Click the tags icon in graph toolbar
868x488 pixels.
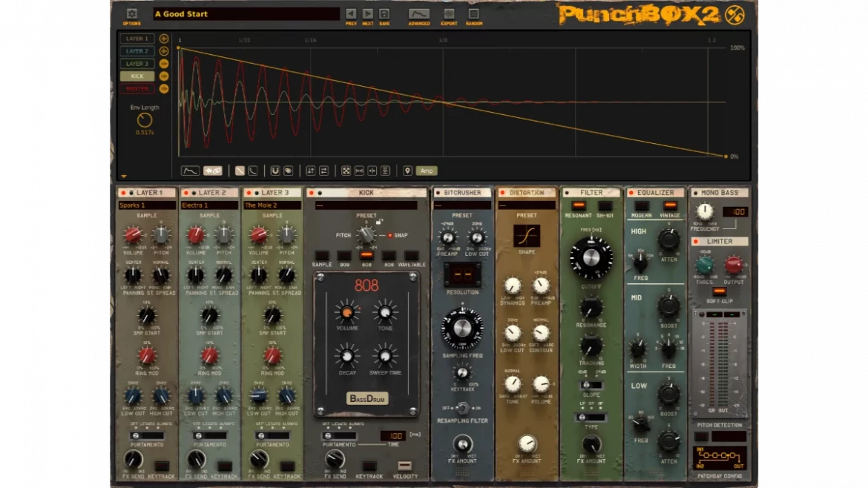[289, 171]
